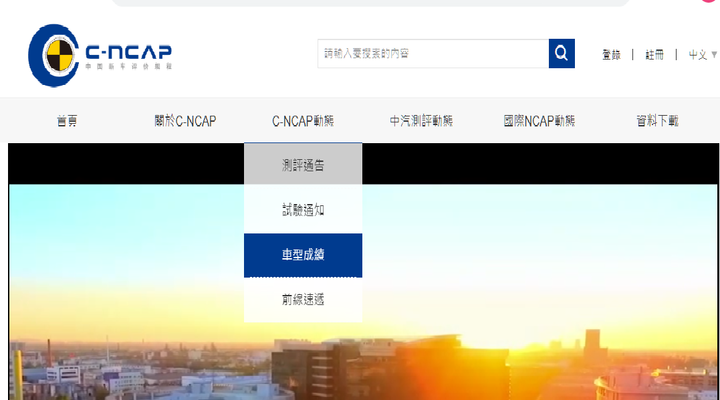Click the C-NCAP logo
The width and height of the screenshot is (720, 400).
[x=100, y=55]
